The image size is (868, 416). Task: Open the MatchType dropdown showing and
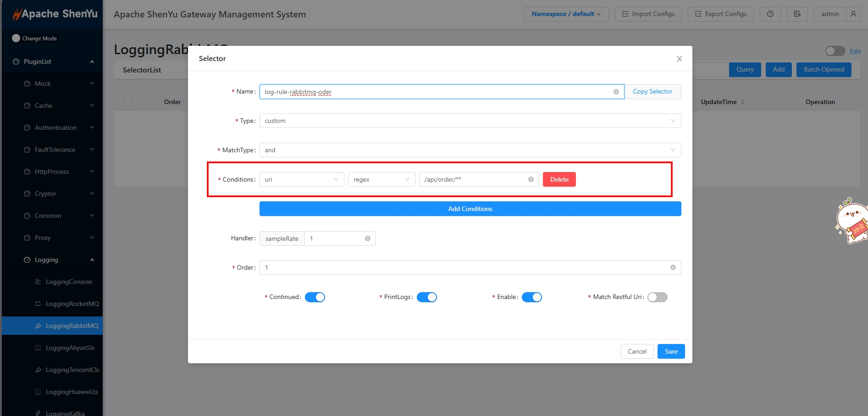tap(470, 150)
